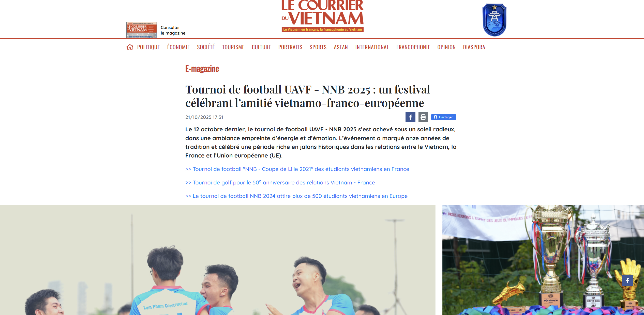Viewport: 644px width, 315px height.
Task: Open the magazine cover thumbnail
Action: click(x=142, y=30)
